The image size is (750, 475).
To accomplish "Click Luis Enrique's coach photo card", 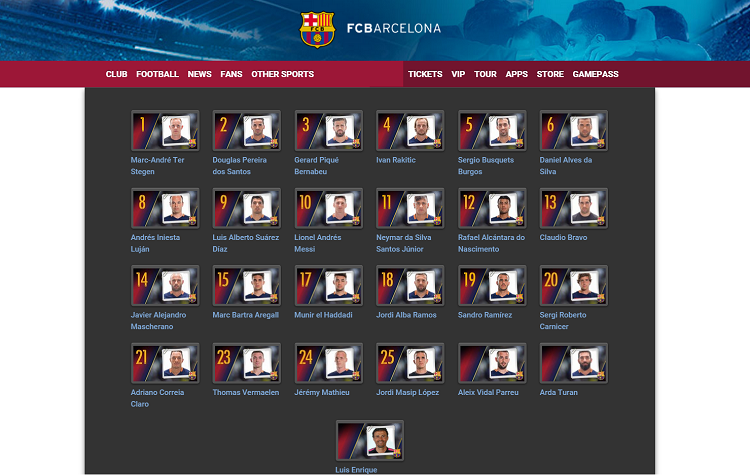I will tap(370, 441).
